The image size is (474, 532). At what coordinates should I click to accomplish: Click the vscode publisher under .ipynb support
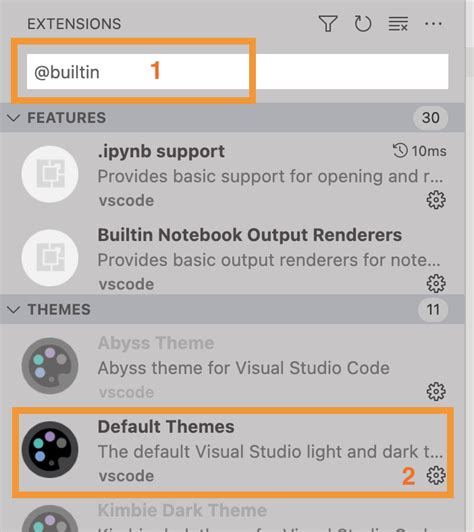click(126, 200)
